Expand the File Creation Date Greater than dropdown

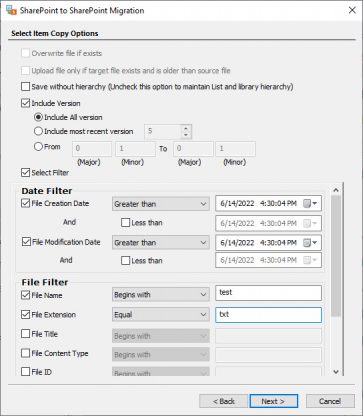(161, 204)
